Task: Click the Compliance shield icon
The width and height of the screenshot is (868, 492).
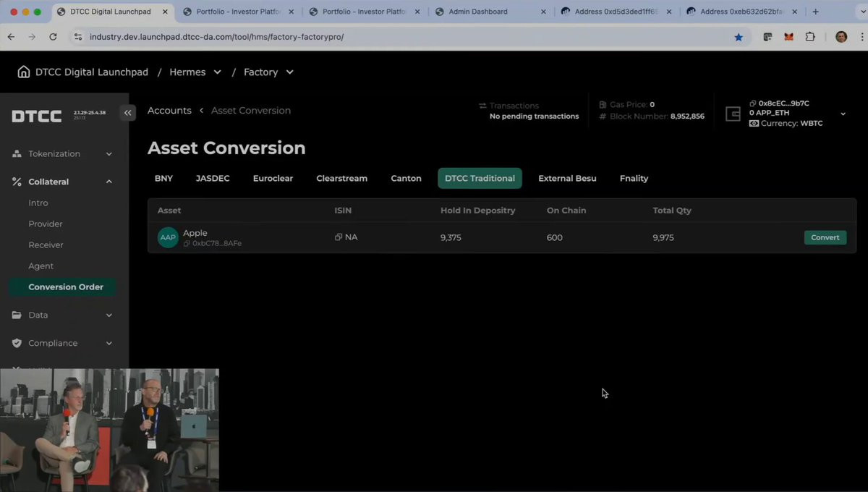Action: tap(17, 344)
